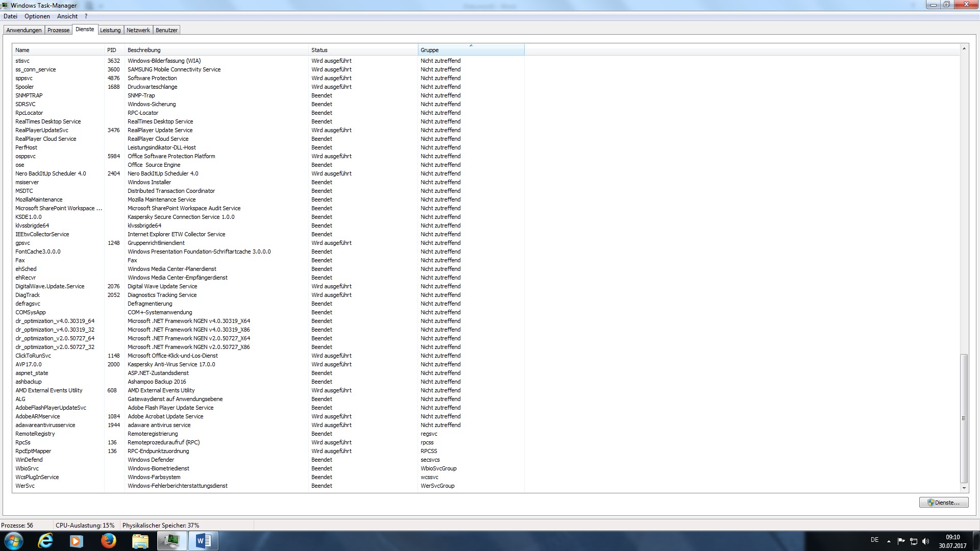Select the MozillaMaintenance service
980x551 pixels.
point(268,199)
